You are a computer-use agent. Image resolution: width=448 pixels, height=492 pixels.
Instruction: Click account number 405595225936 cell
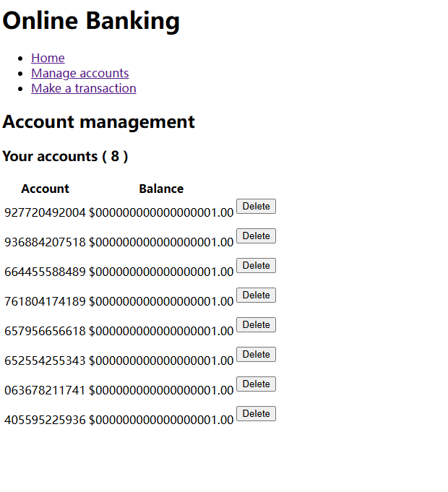pos(45,420)
